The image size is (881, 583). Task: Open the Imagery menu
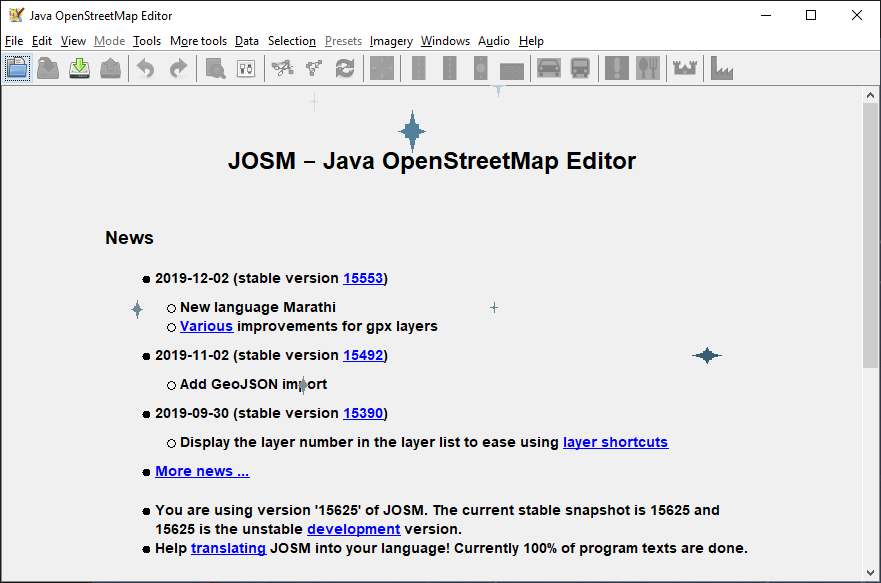pos(391,41)
